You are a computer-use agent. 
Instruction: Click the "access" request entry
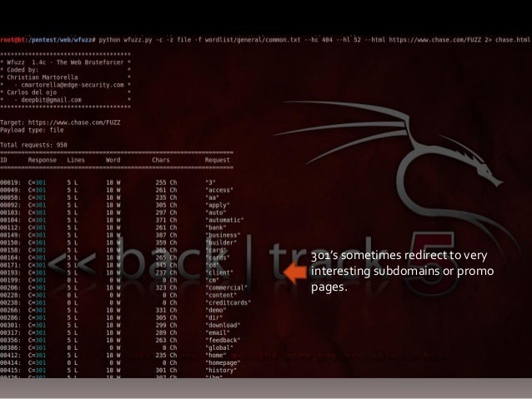coord(219,190)
